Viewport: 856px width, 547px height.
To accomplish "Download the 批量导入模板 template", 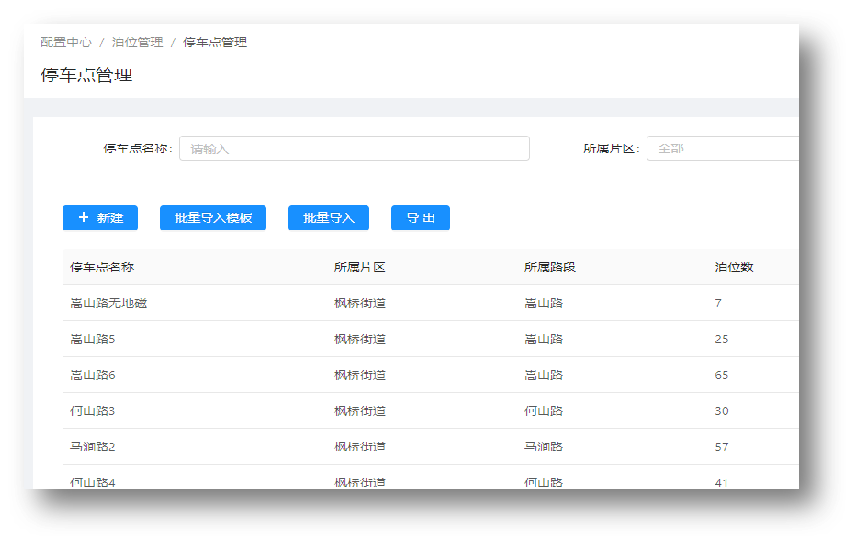I will 213,218.
